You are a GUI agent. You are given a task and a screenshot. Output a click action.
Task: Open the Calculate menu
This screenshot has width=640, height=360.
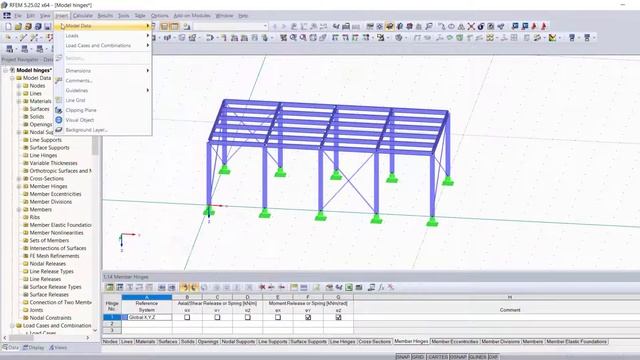click(83, 16)
